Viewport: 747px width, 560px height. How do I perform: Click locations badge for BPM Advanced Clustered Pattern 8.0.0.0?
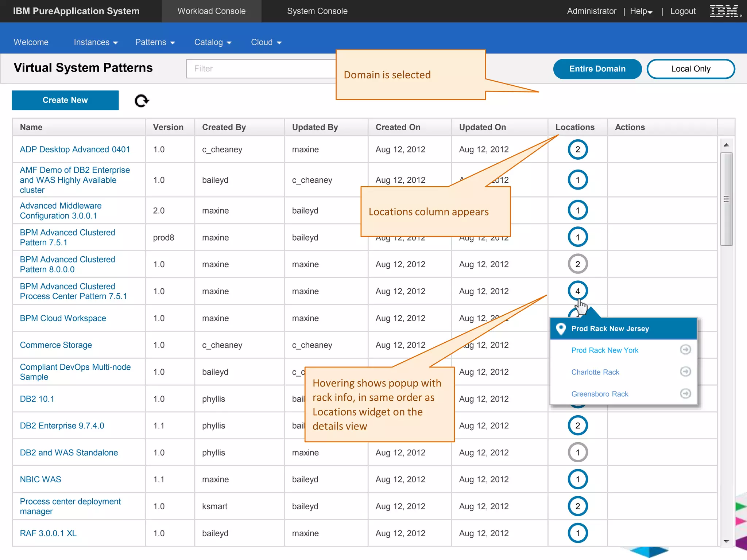pos(578,264)
